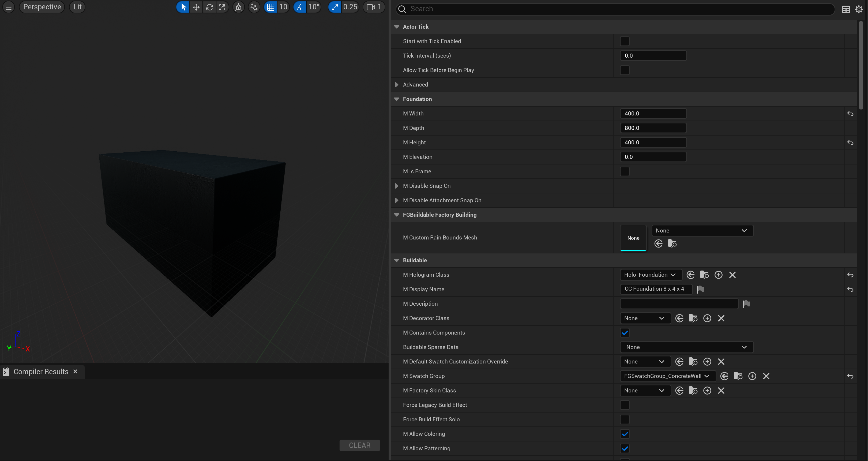Uncheck M Contains Components
This screenshot has width=868, height=461.
pyautogui.click(x=624, y=333)
